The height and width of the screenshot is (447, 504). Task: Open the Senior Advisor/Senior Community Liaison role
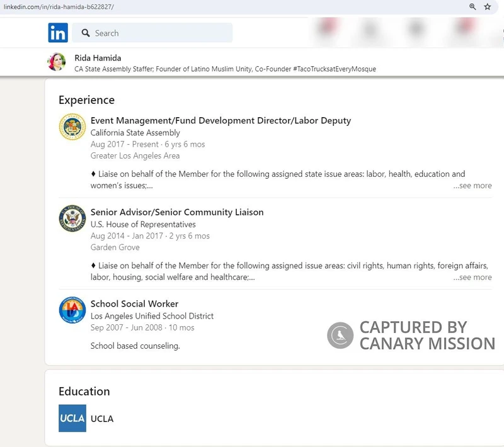point(176,212)
